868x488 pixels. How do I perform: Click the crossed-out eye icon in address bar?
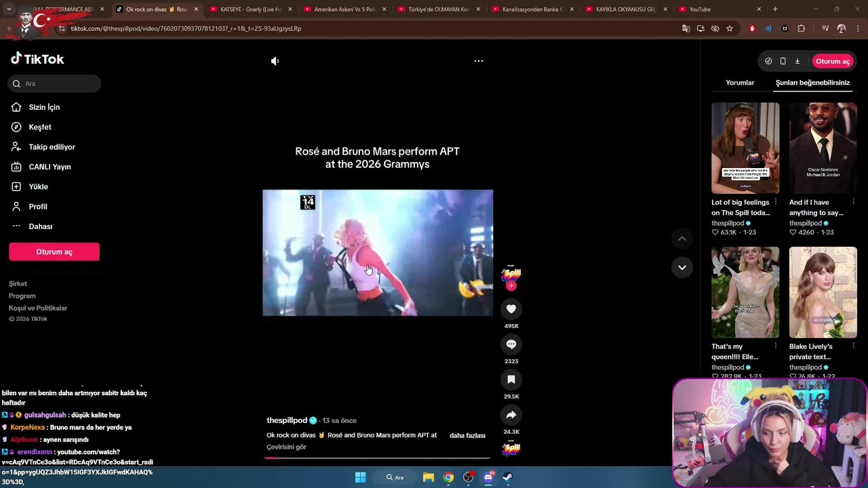(715, 28)
